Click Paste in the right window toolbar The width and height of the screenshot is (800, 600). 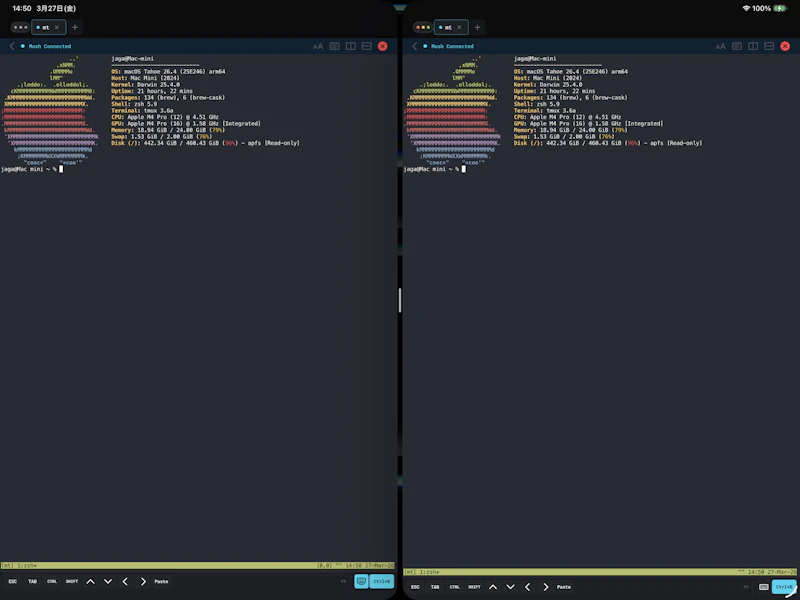tap(564, 587)
